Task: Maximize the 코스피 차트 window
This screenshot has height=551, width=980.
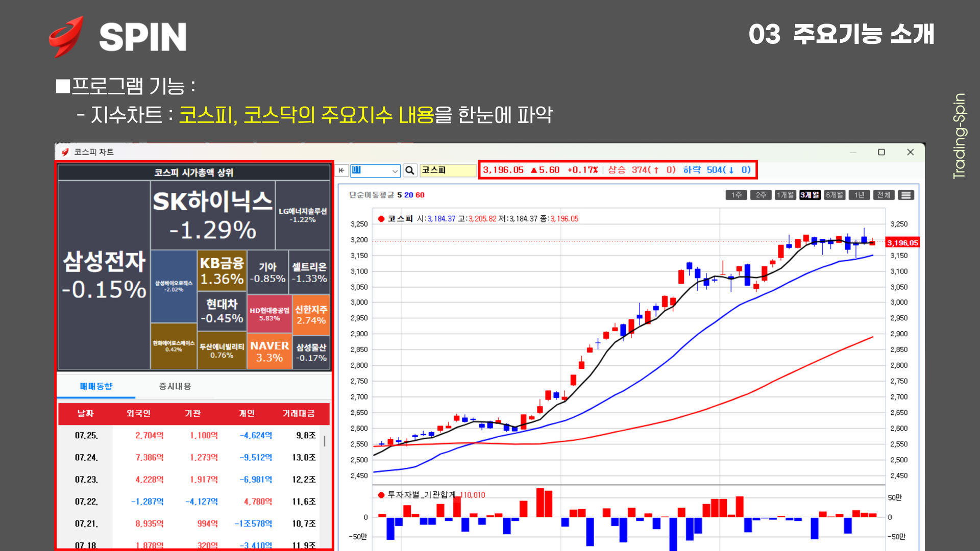Action: tap(881, 152)
